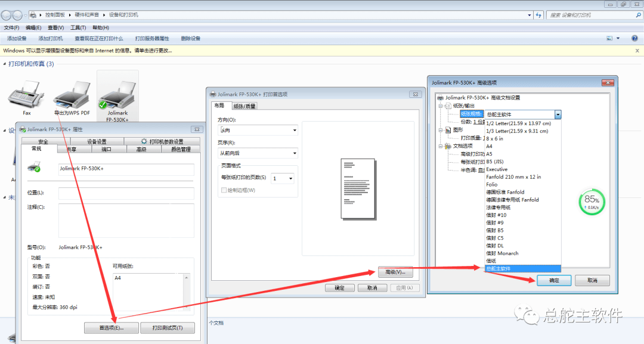Image resolution: width=644 pixels, height=344 pixels.
Task: Click the 文档选项 tree node icon
Action: pos(448,145)
